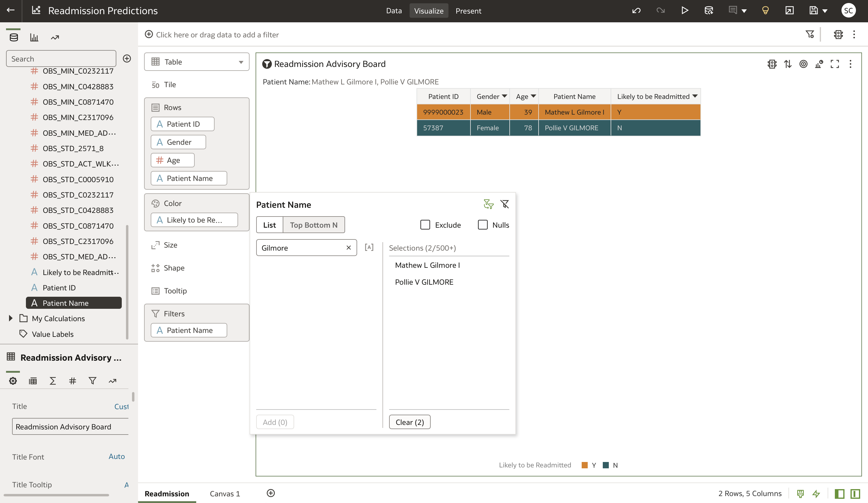Open the Gender column sort dropdown
This screenshot has height=503, width=868.
tap(504, 96)
